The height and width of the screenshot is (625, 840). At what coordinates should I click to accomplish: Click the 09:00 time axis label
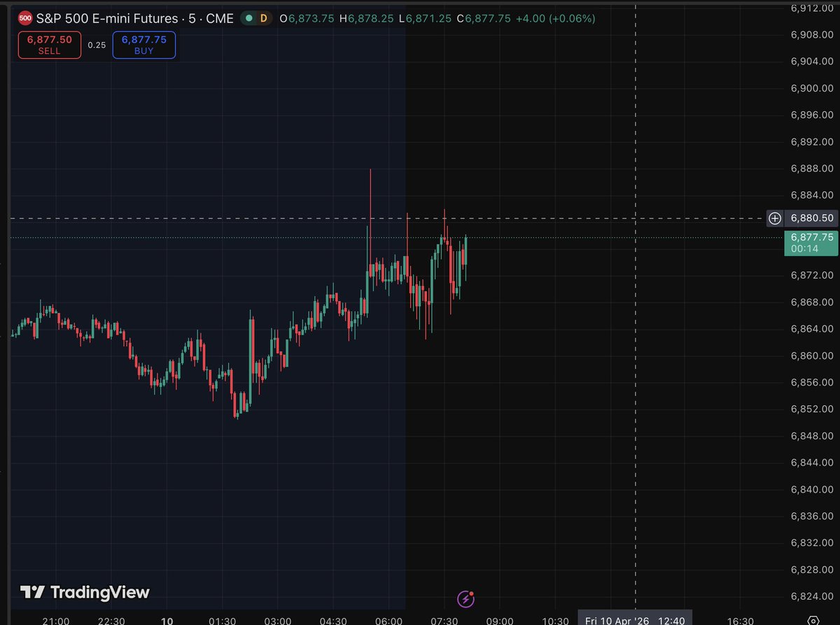(500, 620)
